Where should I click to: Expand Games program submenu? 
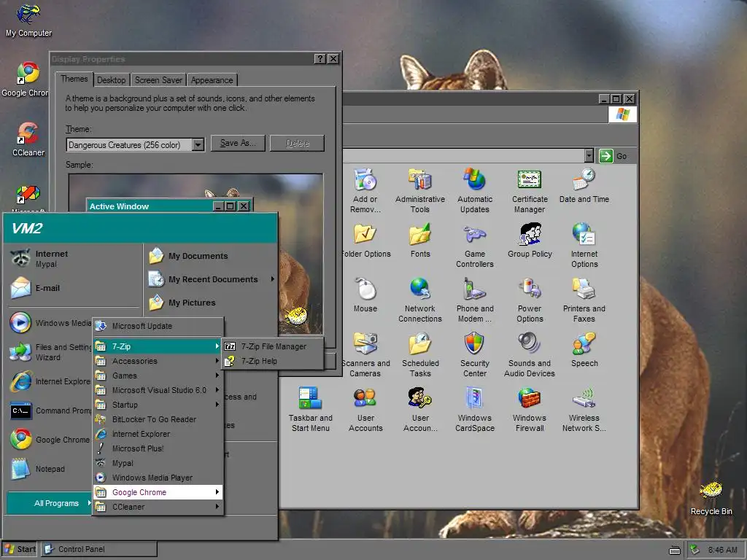158,376
